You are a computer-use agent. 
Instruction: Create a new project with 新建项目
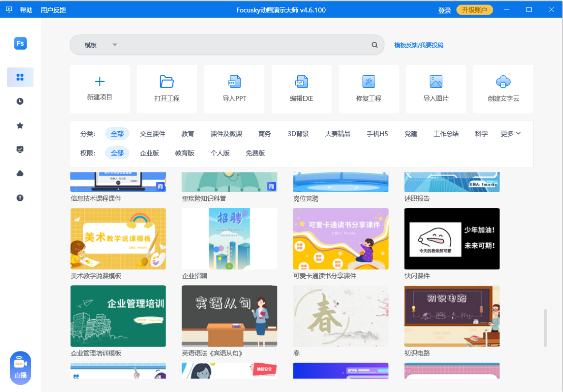pos(100,89)
